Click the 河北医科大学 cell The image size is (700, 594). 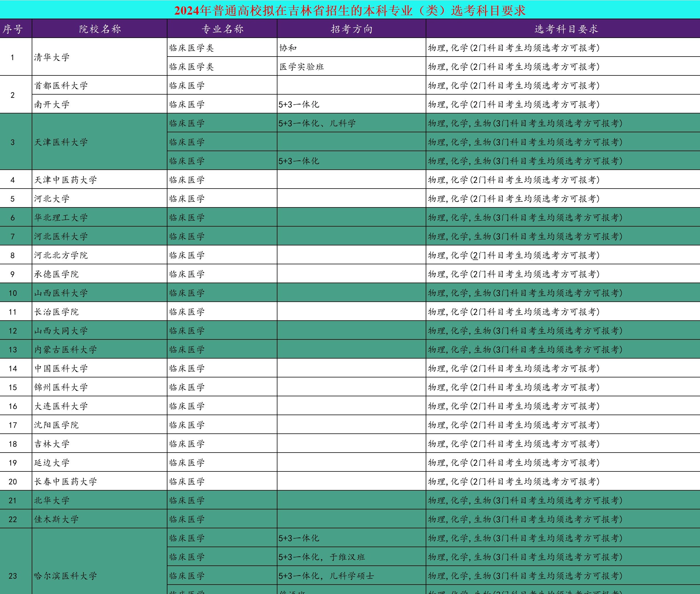tap(100, 236)
